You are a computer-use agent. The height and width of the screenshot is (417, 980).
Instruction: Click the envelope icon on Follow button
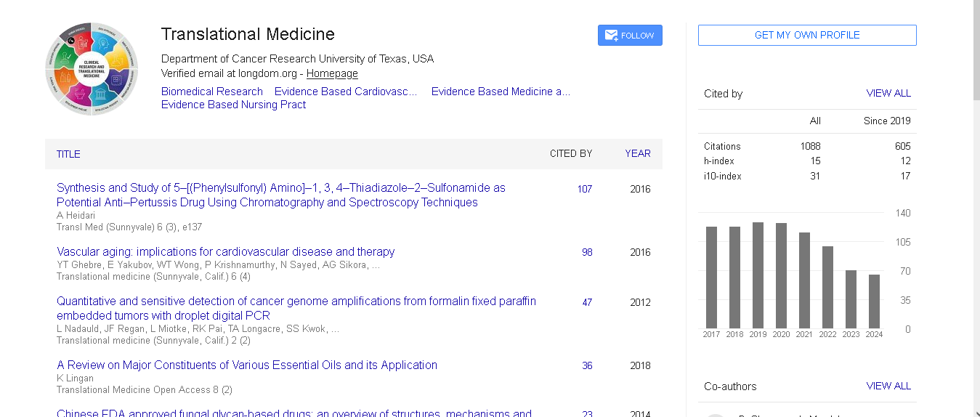611,36
